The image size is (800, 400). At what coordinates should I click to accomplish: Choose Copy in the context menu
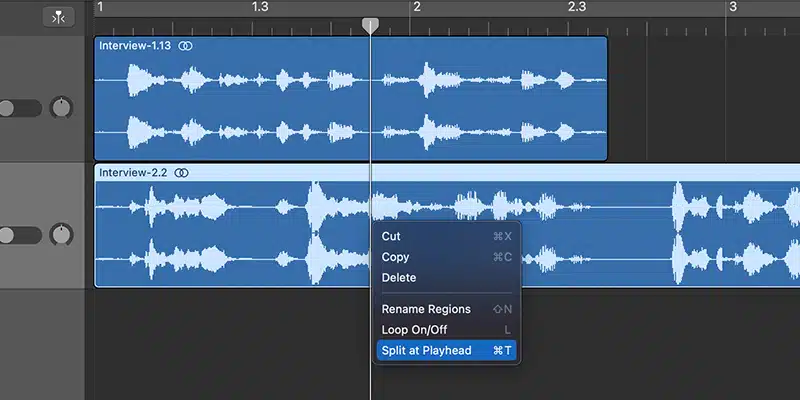pos(446,257)
